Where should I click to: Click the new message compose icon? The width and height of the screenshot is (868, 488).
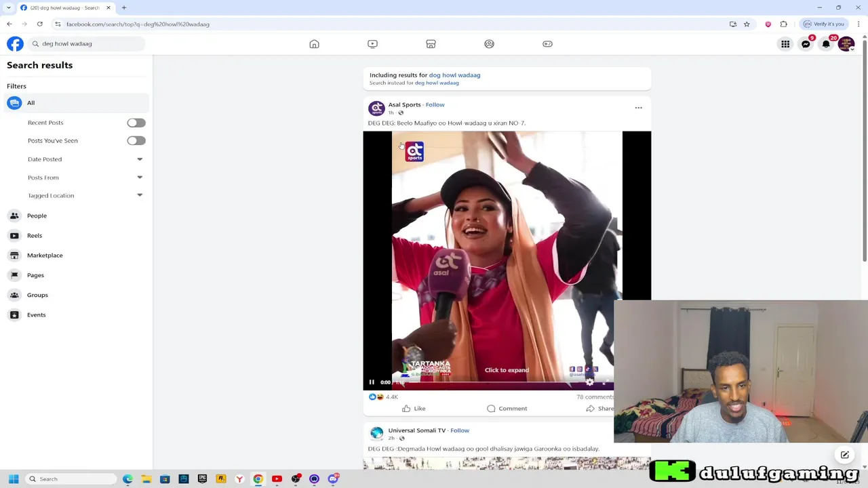(x=845, y=455)
